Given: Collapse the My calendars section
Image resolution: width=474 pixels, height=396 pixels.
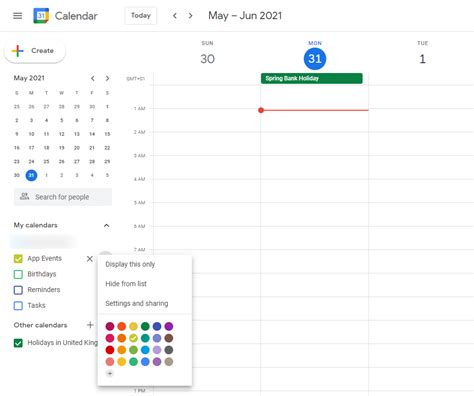Looking at the screenshot, I should 106,225.
